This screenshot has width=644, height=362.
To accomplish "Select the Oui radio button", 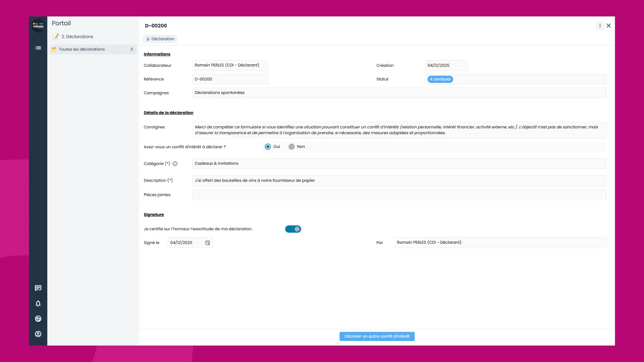I will [268, 147].
